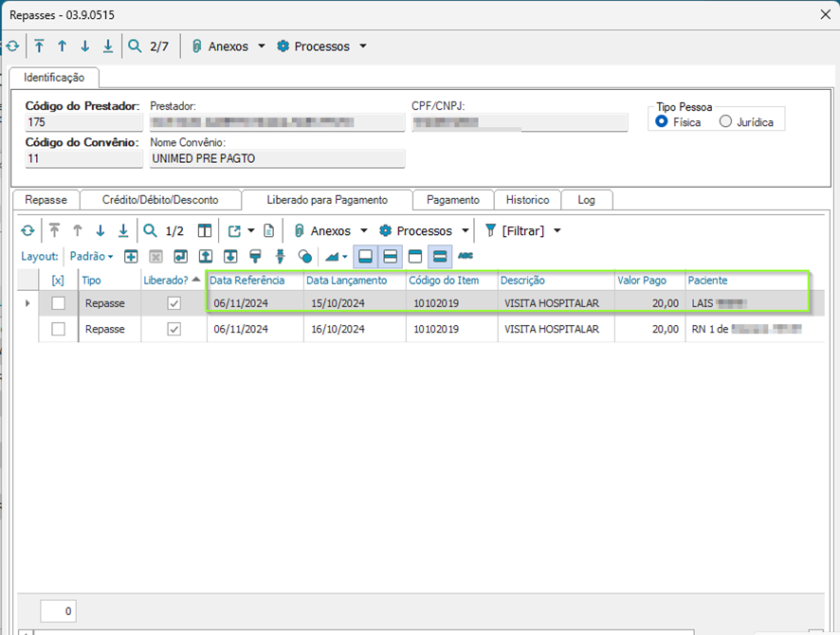The height and width of the screenshot is (635, 840).
Task: Jump to first row in the grid toolbar
Action: (x=54, y=230)
